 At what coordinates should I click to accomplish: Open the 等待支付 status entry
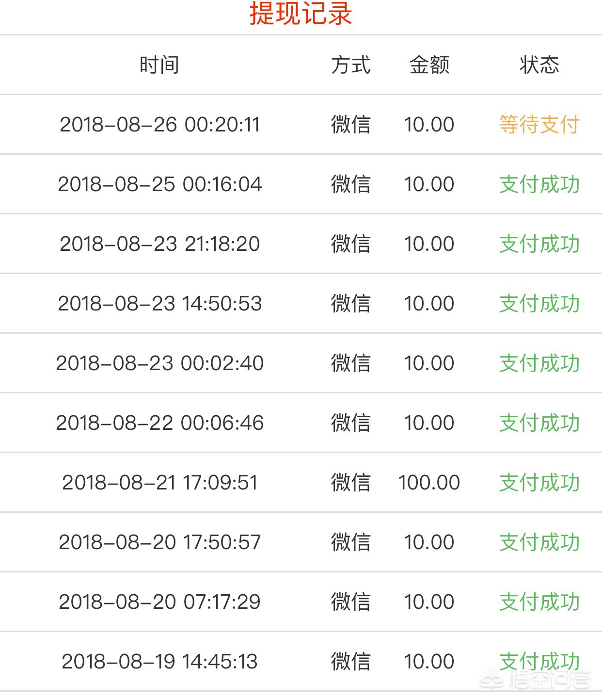click(539, 125)
